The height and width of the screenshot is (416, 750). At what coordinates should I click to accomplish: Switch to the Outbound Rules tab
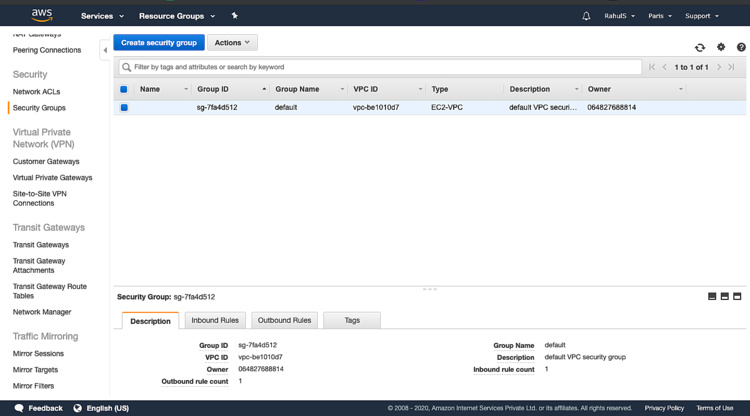(x=284, y=320)
